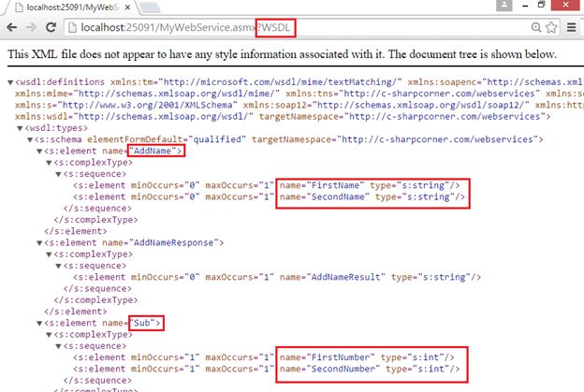Image resolution: width=584 pixels, height=392 pixels.
Task: Click the SecondNumber int element line
Action: [267, 369]
